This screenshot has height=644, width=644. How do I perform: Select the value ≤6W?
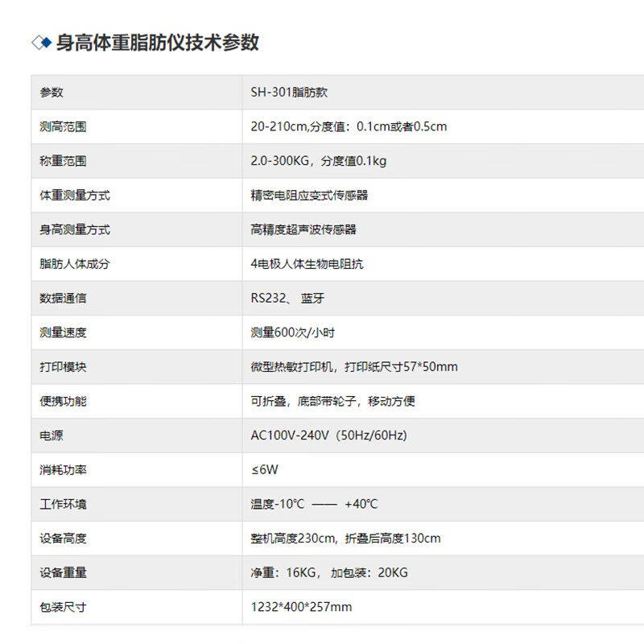click(x=265, y=469)
